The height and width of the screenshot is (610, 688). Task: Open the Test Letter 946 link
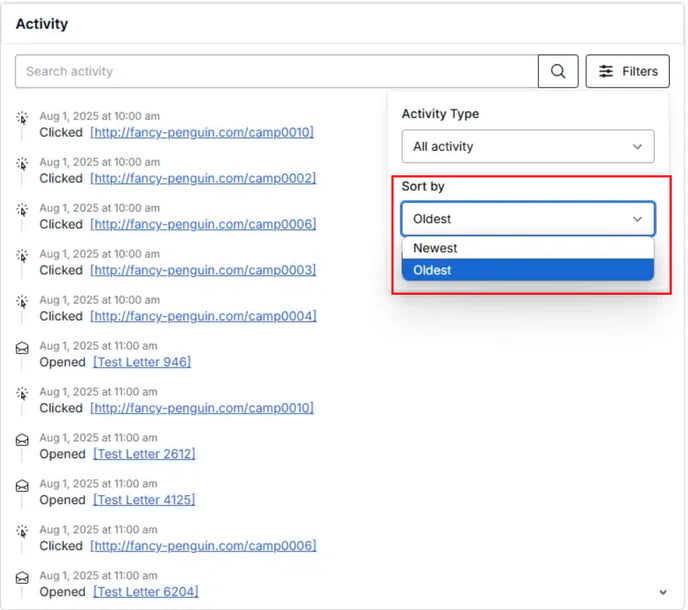(142, 362)
